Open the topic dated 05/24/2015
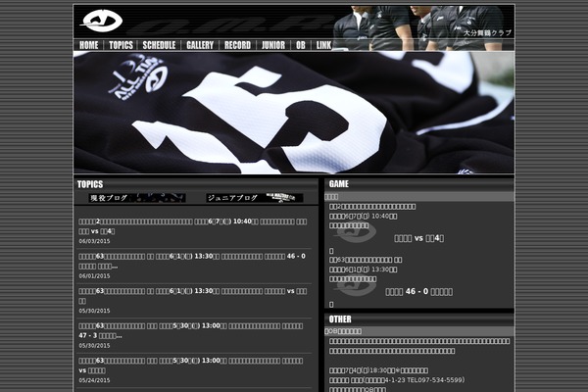The image size is (588, 392). [x=191, y=366]
